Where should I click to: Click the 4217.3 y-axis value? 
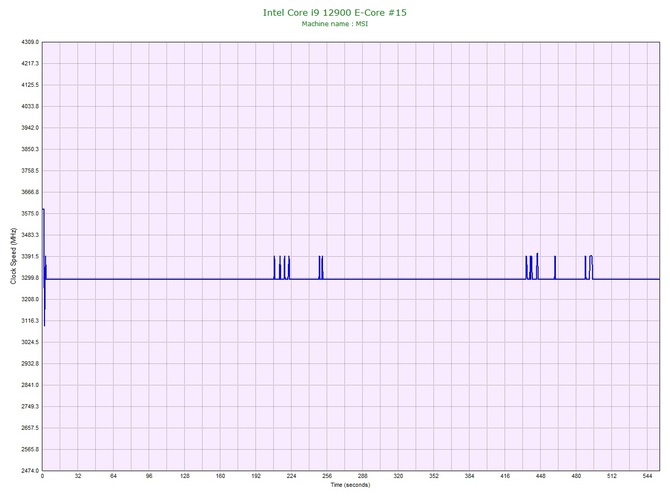coord(30,63)
